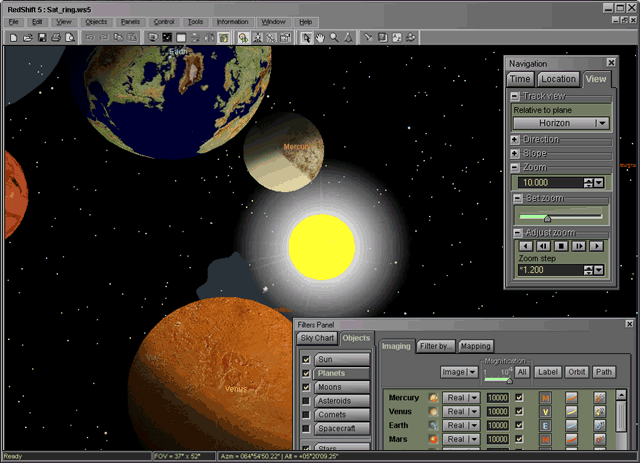Toggle the Mercury row checkbox
The height and width of the screenshot is (463, 640).
[519, 398]
